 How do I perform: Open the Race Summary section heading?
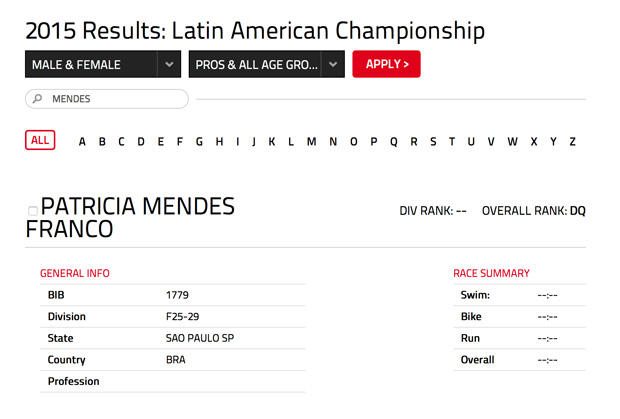[x=491, y=273]
